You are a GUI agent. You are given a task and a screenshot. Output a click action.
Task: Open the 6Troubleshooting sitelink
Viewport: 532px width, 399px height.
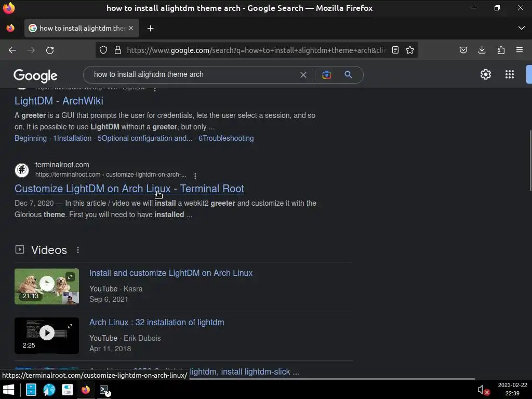(226, 138)
